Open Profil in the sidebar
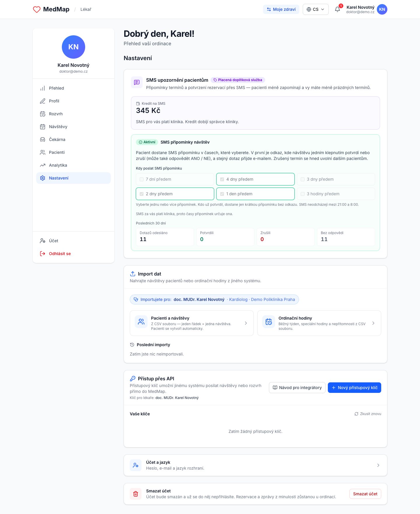The width and height of the screenshot is (420, 514). [73, 101]
